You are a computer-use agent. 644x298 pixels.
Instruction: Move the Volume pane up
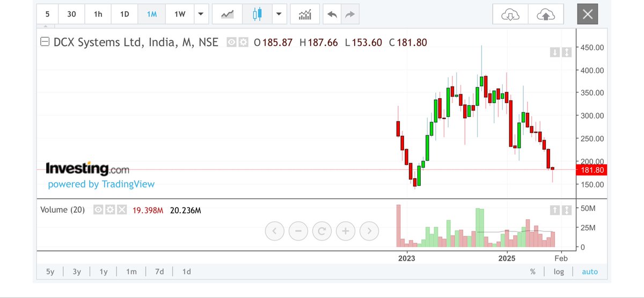555,210
